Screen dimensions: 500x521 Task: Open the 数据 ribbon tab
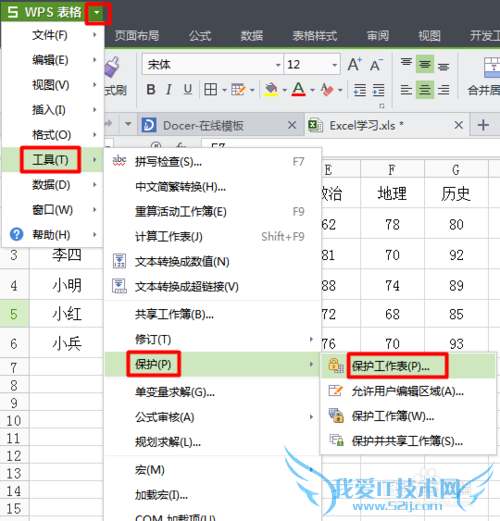(252, 36)
